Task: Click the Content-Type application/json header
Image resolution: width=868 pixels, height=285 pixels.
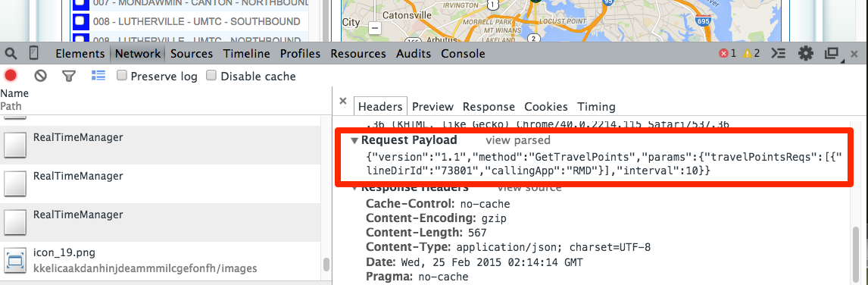Action: point(509,247)
